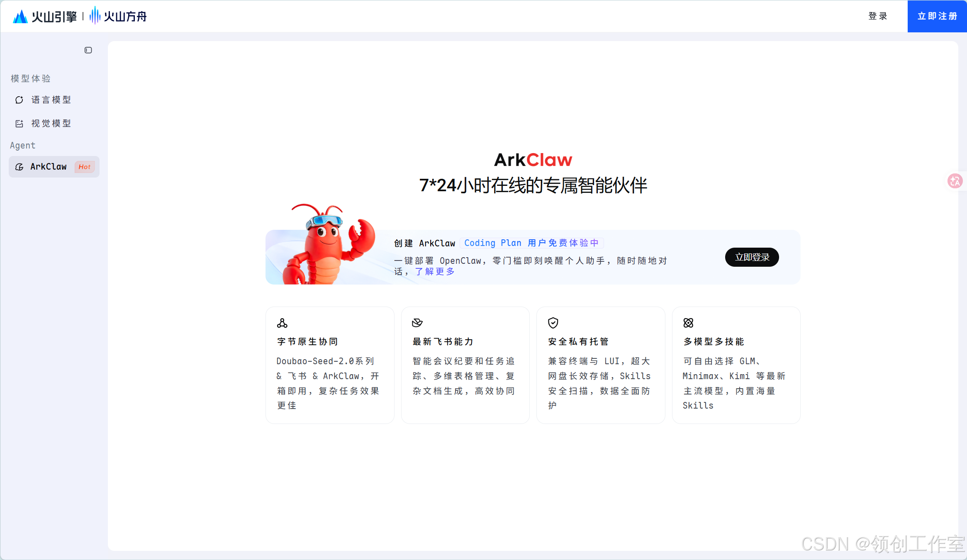The image size is (967, 560).
Task: Collapse the left sidebar panel
Action: (88, 50)
